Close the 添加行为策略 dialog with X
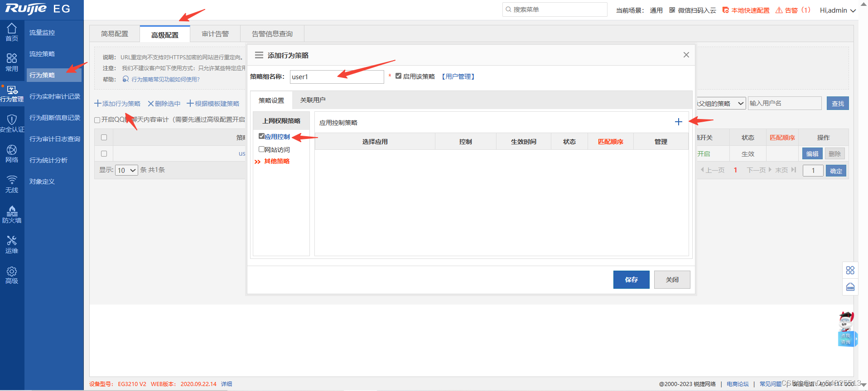Viewport: 868px width, 391px height. pyautogui.click(x=686, y=55)
